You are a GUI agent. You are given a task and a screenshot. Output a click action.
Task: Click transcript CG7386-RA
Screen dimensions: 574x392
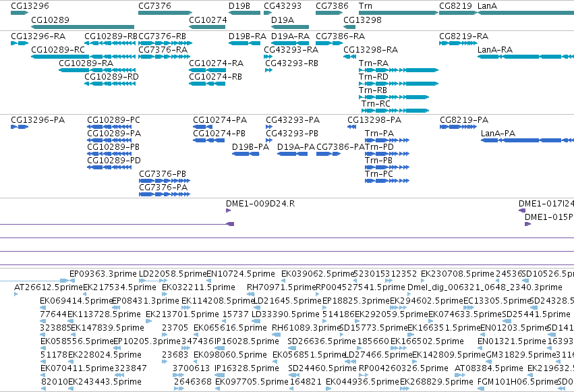point(341,36)
